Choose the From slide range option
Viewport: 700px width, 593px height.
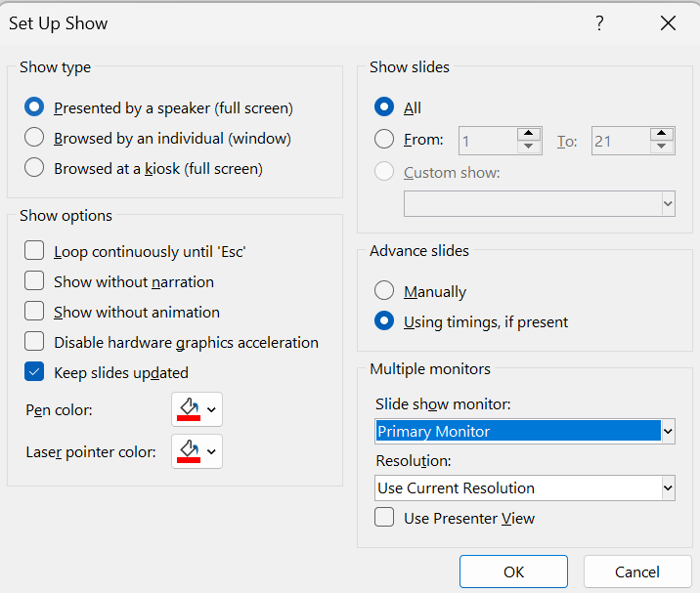[x=385, y=140]
